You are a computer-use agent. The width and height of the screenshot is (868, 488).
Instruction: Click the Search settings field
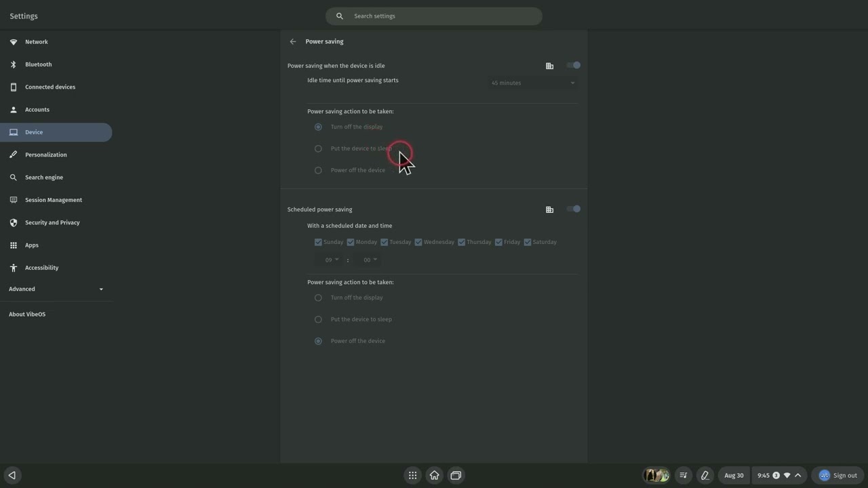434,16
